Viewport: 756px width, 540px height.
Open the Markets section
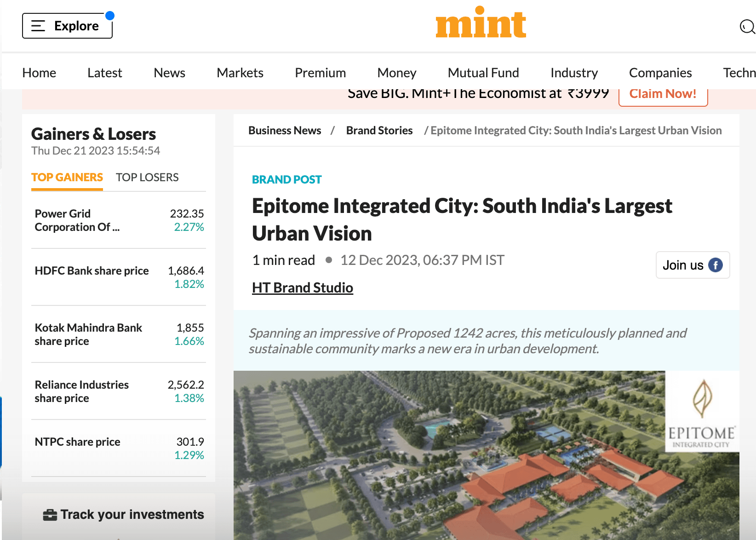pos(240,73)
